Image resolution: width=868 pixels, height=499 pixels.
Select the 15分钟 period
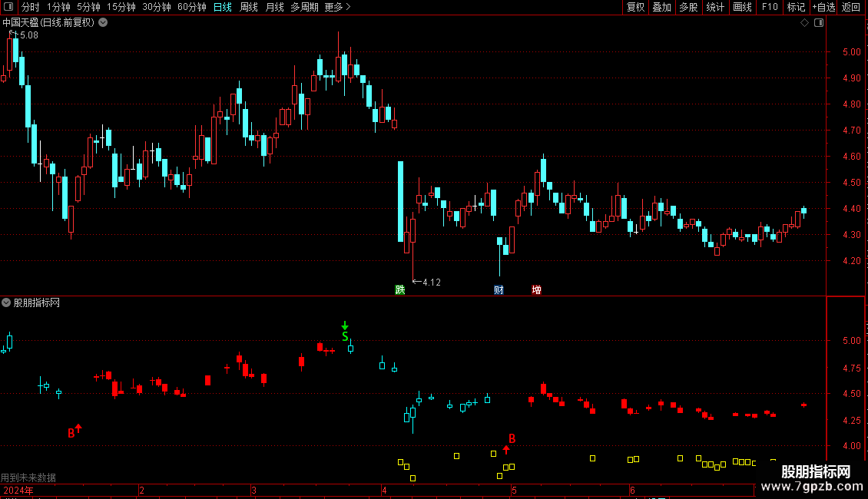[121, 7]
